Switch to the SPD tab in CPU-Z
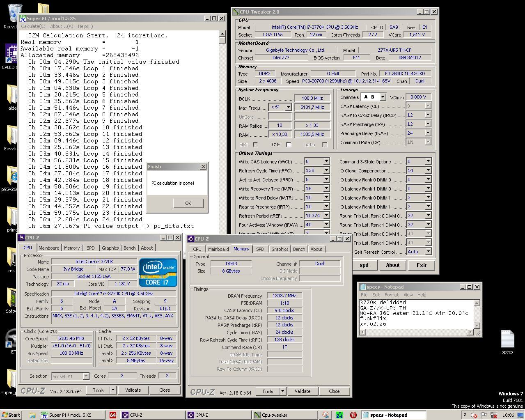The image size is (525, 420). point(90,248)
